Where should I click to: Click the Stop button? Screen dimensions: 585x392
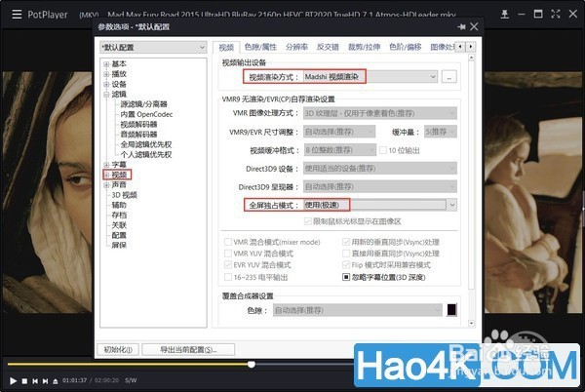pyautogui.click(x=24, y=381)
